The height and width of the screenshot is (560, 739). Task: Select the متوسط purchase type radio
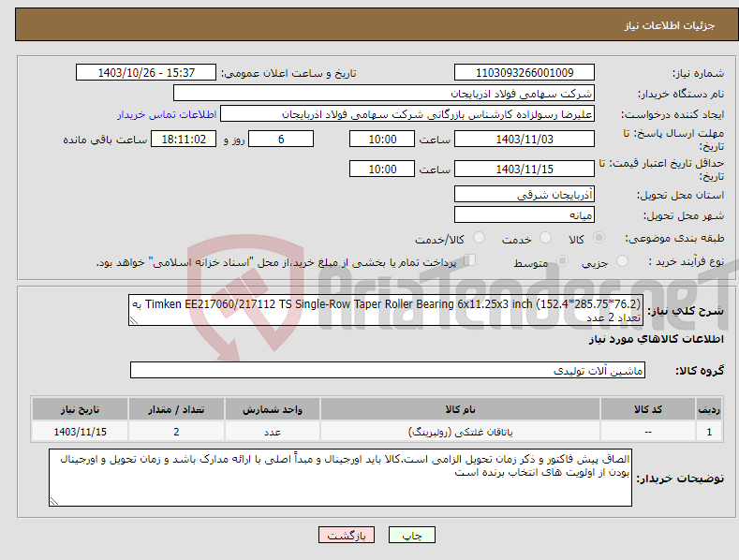tap(562, 260)
